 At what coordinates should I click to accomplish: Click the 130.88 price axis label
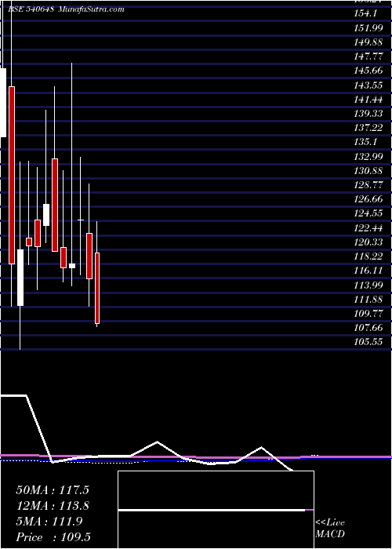[x=368, y=171]
